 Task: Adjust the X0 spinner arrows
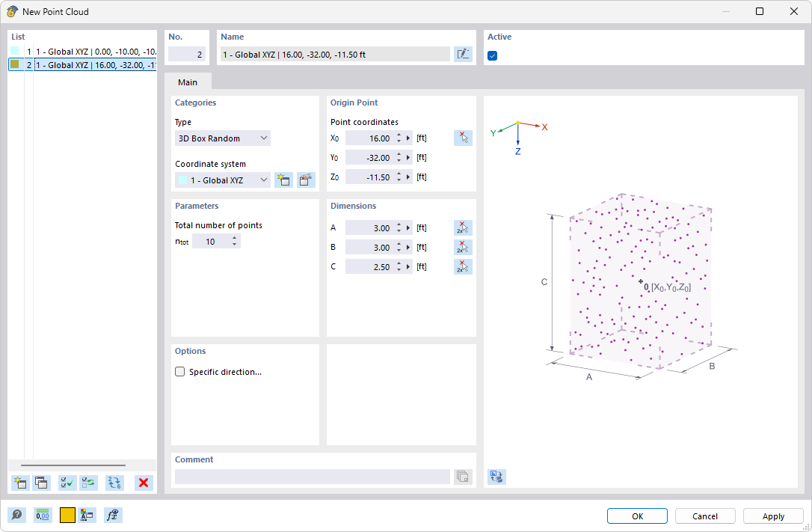coord(399,138)
